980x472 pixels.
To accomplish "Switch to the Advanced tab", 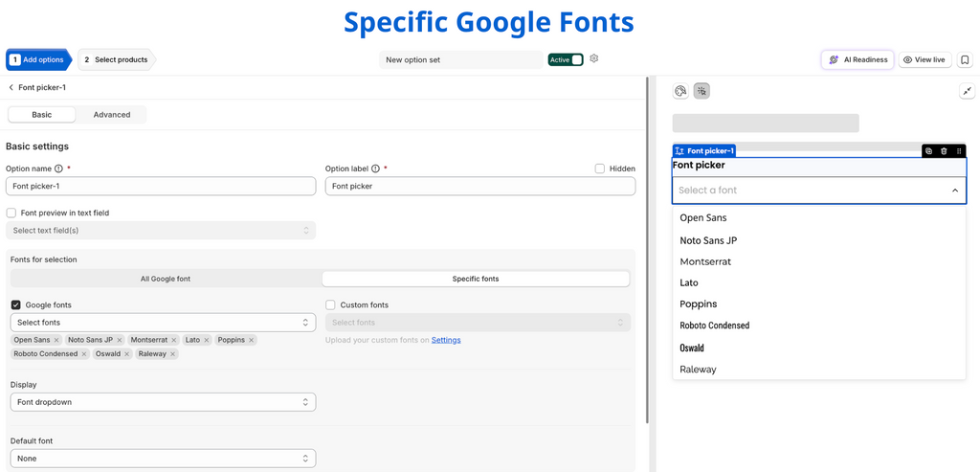I will tap(112, 114).
